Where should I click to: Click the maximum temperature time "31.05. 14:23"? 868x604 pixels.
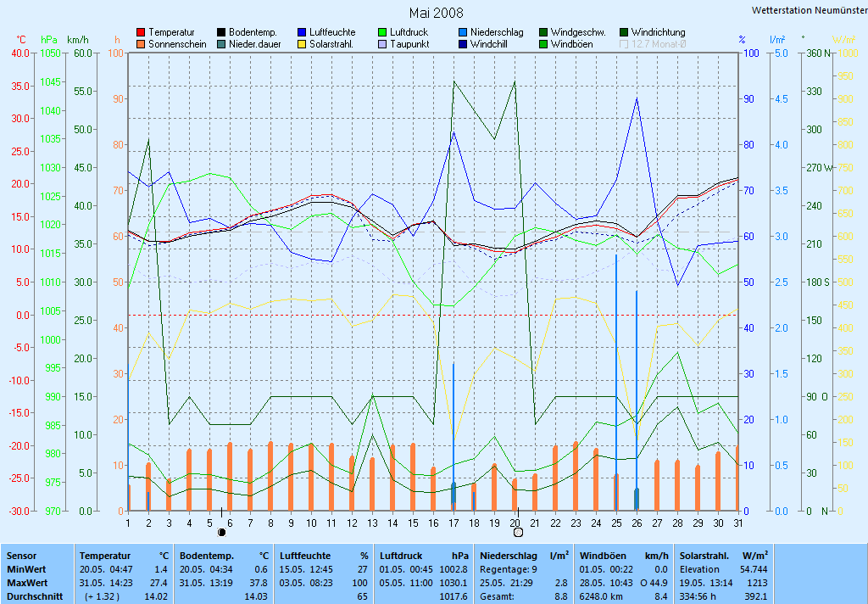point(106,583)
